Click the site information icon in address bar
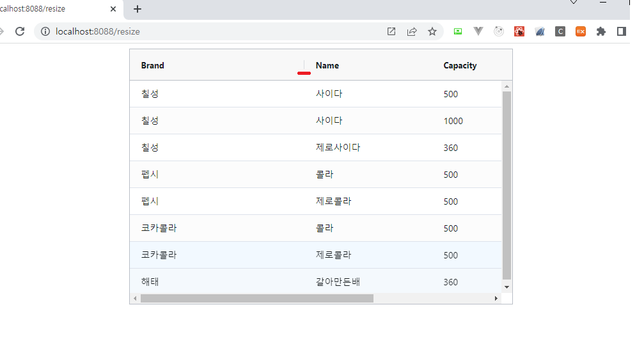The height and width of the screenshot is (339, 644). pos(45,31)
